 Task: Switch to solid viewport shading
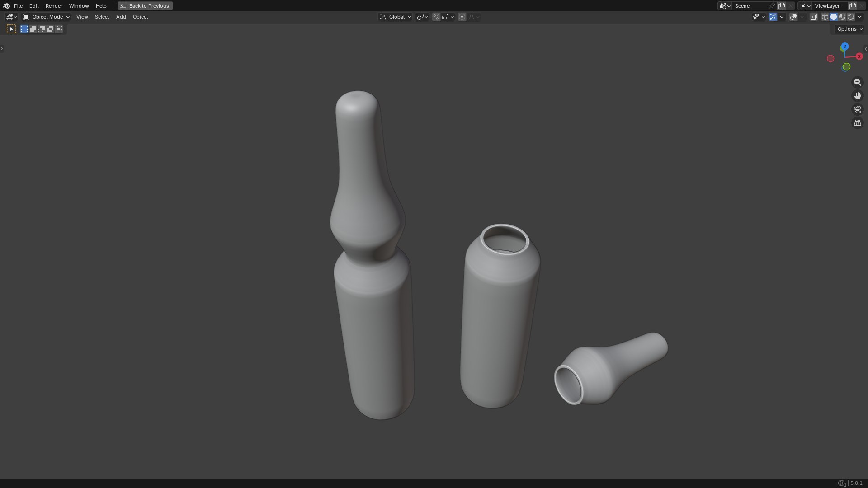coord(834,17)
